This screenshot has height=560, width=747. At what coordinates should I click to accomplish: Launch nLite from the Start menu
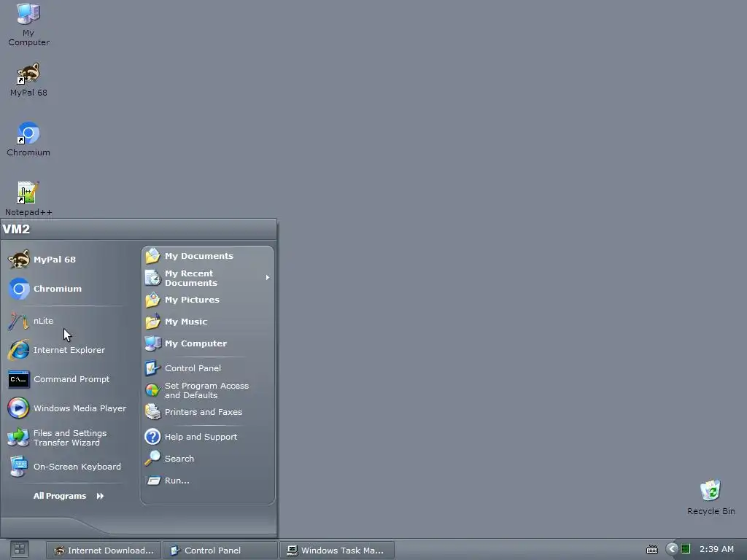(68, 321)
